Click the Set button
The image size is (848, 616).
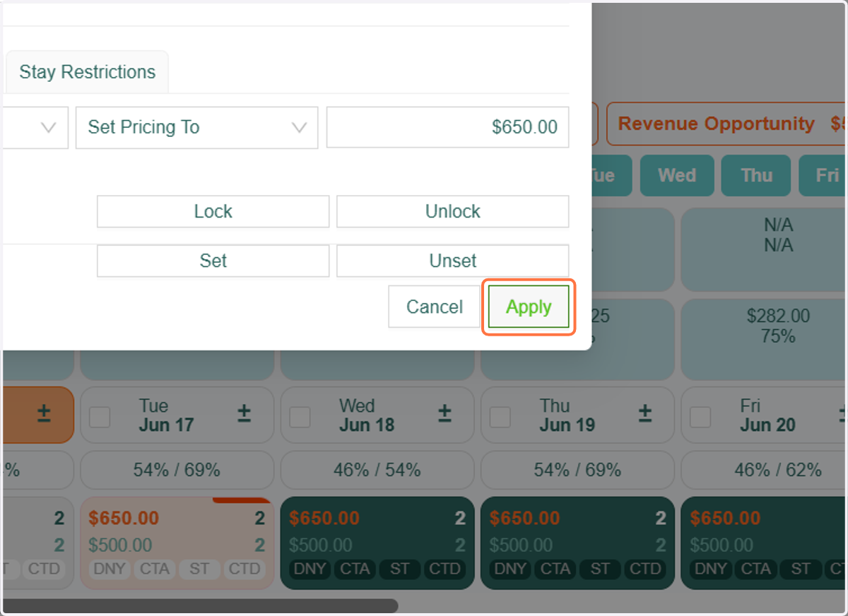tap(213, 261)
